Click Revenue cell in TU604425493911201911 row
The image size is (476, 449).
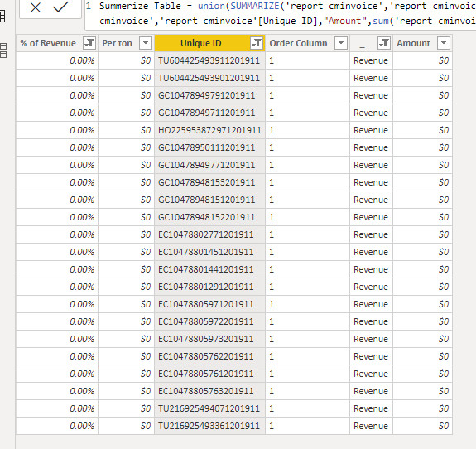coord(371,60)
